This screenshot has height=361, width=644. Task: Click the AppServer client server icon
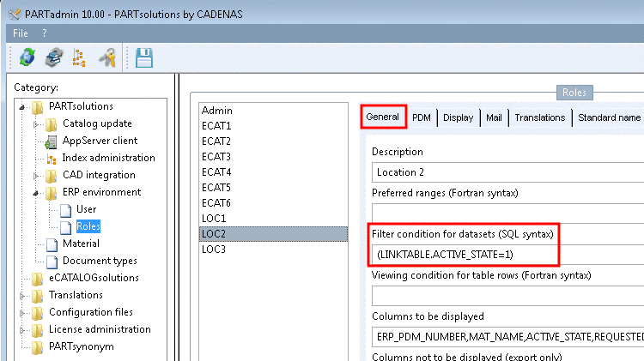(x=51, y=142)
